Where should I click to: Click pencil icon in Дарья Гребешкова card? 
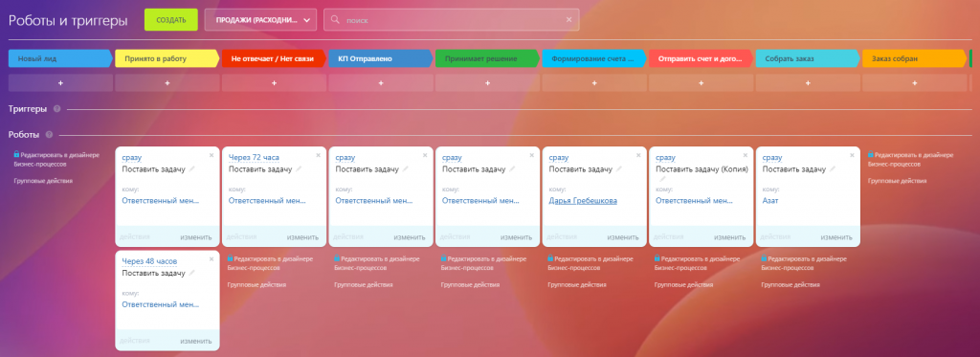(x=619, y=168)
